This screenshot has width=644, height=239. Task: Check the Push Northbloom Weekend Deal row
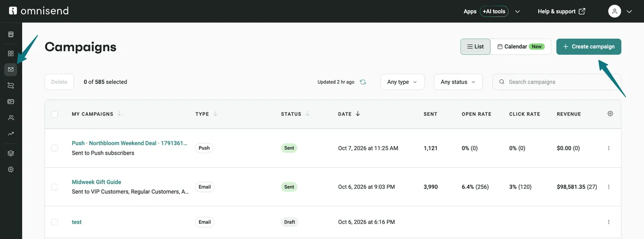(54, 148)
